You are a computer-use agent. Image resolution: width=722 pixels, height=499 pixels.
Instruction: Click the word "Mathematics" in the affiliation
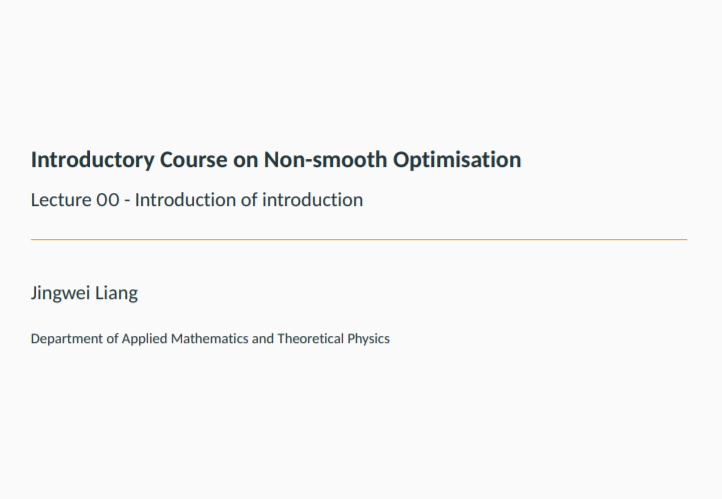[x=210, y=339]
